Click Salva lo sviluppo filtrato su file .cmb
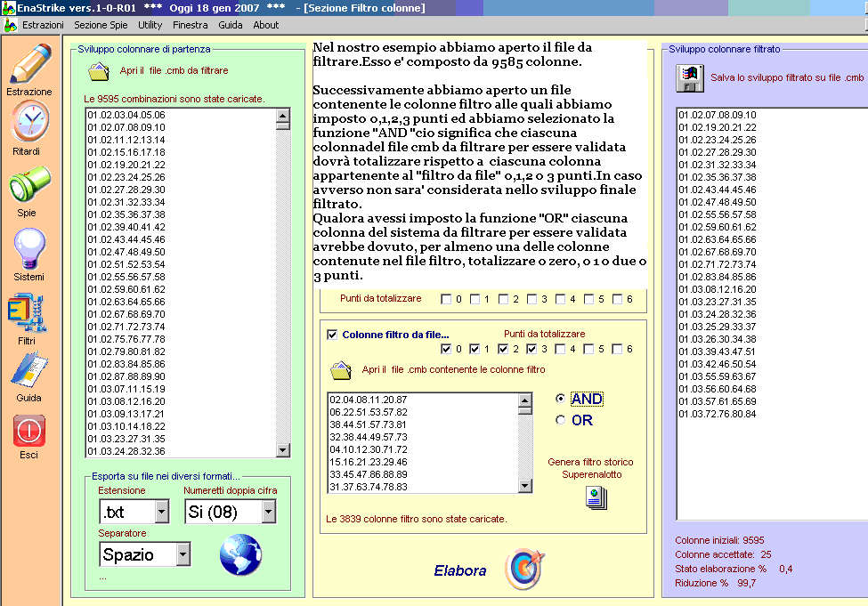This screenshot has width=868, height=606. tap(787, 77)
